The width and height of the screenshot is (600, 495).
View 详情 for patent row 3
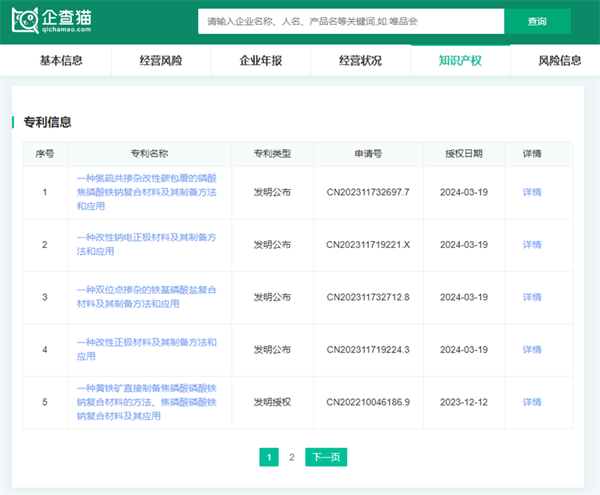click(532, 297)
